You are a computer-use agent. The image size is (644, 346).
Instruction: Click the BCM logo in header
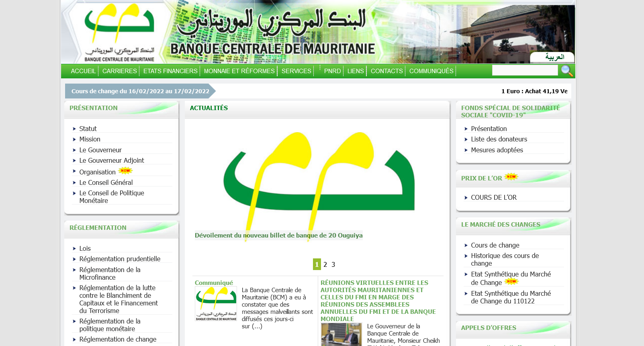[x=119, y=33]
